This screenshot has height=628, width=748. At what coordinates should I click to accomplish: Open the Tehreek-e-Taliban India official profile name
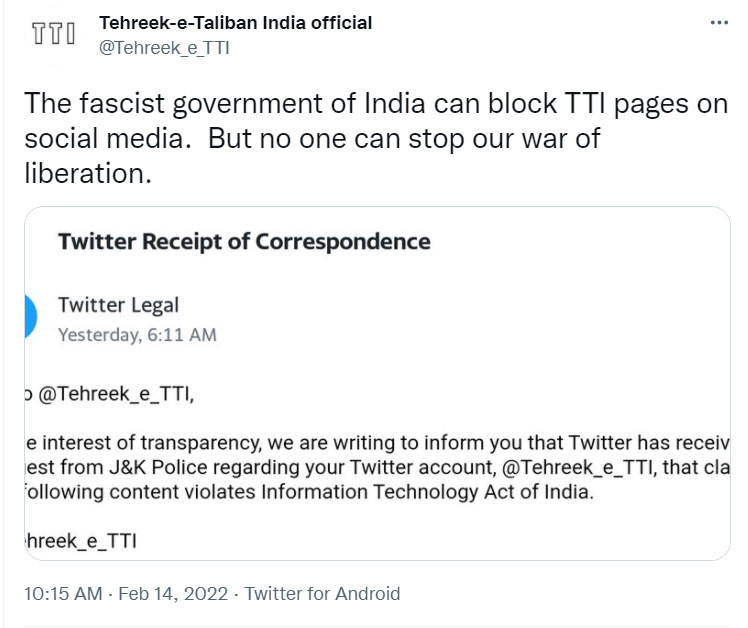pyautogui.click(x=236, y=22)
